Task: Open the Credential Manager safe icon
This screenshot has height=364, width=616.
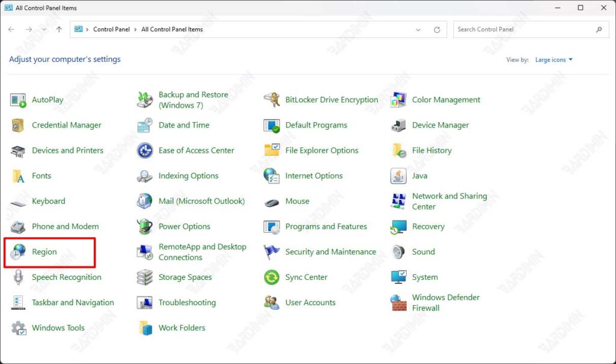Action: [17, 125]
